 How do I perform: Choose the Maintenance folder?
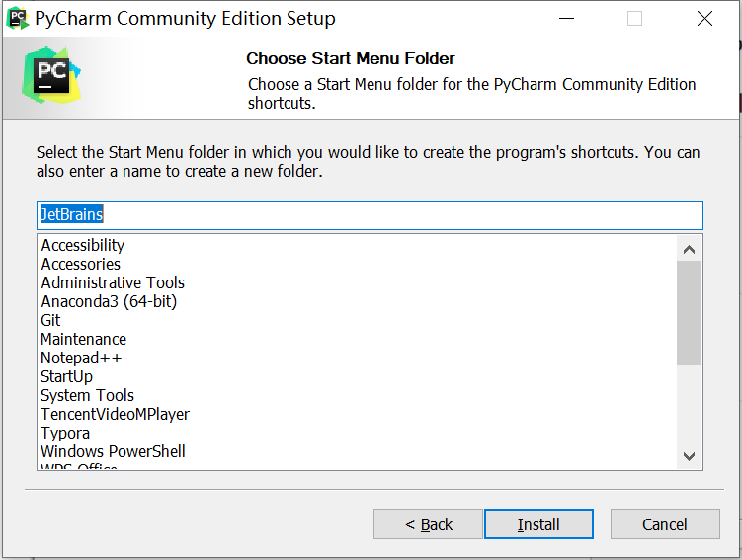[83, 339]
